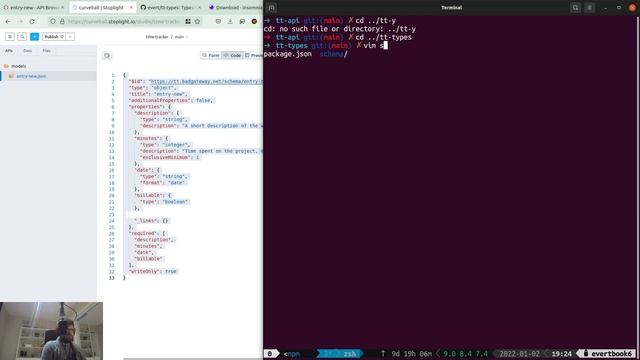Open the shield tracking protection icon
Image resolution: width=640 pixels, height=360 pixels.
pyautogui.click(x=53, y=21)
